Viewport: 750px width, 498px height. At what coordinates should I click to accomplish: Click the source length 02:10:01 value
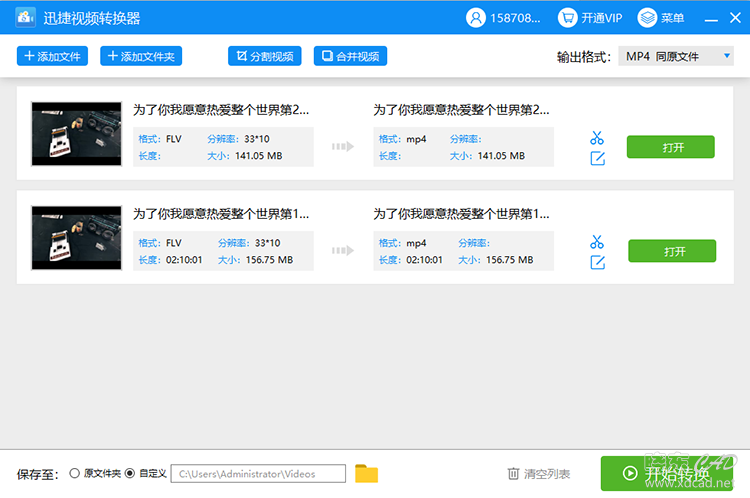pyautogui.click(x=184, y=260)
